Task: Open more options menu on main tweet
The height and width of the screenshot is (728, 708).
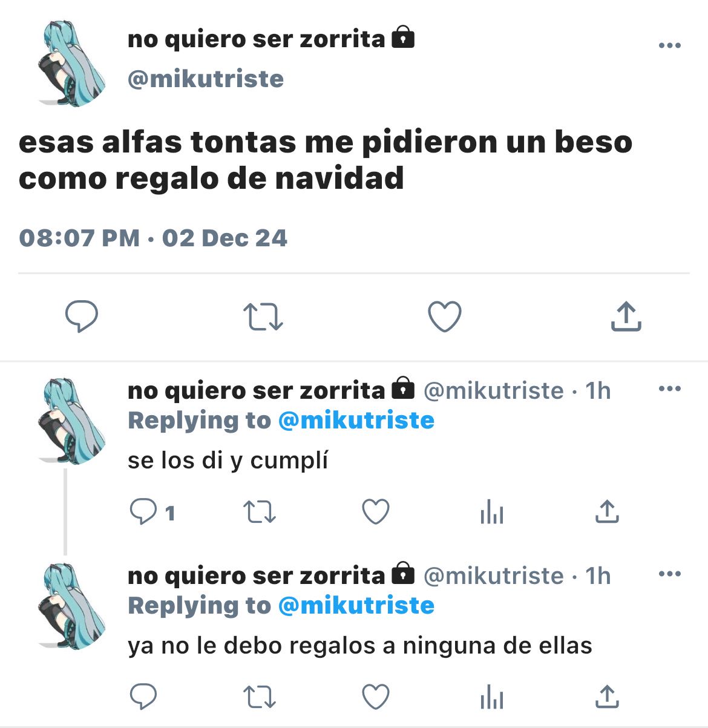Action: 669,45
